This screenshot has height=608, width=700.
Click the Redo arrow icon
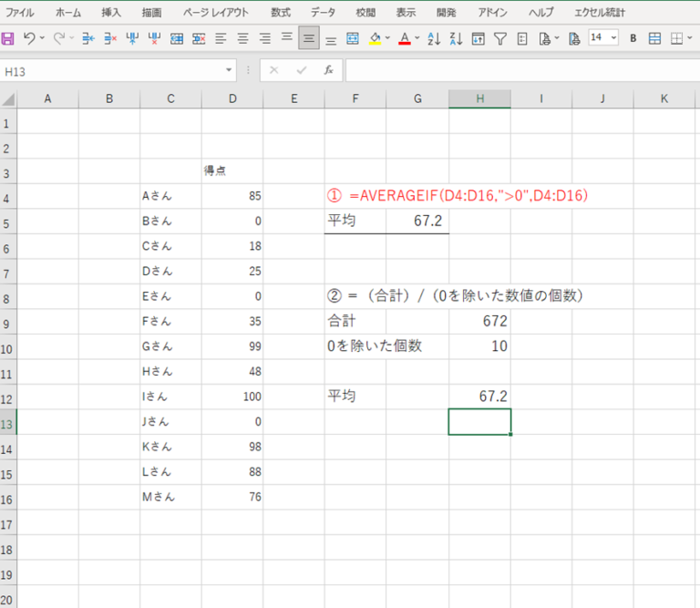click(x=59, y=38)
